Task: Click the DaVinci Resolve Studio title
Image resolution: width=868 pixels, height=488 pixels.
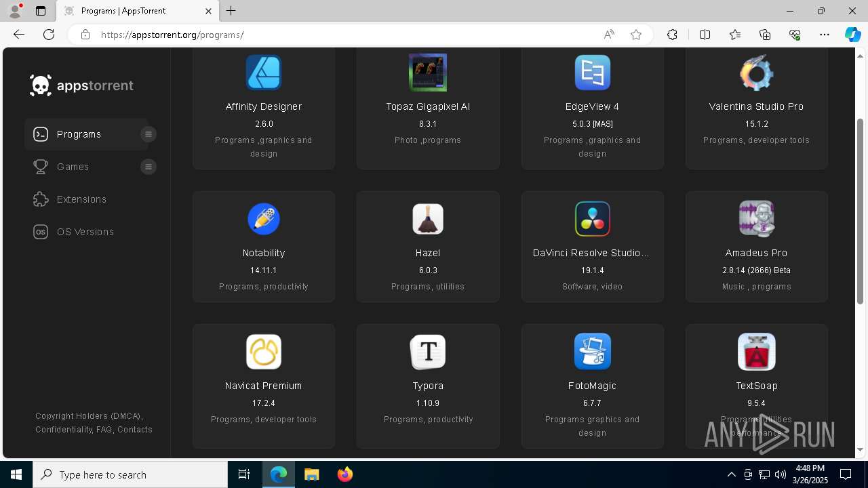Action: 591,253
